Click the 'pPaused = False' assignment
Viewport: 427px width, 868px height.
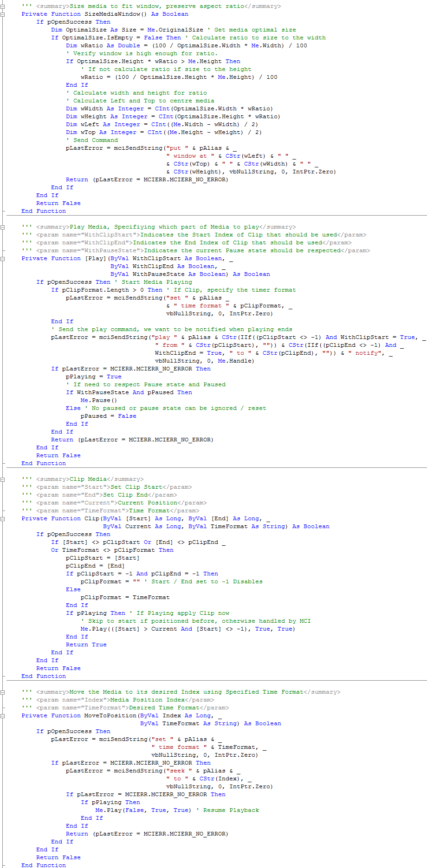[x=109, y=416]
